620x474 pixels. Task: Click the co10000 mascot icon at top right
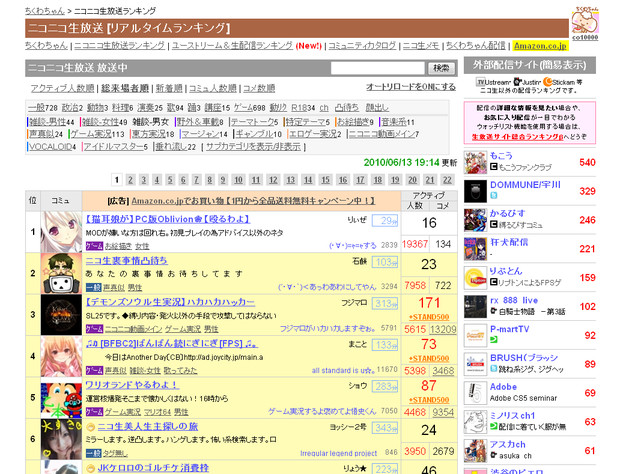585,21
